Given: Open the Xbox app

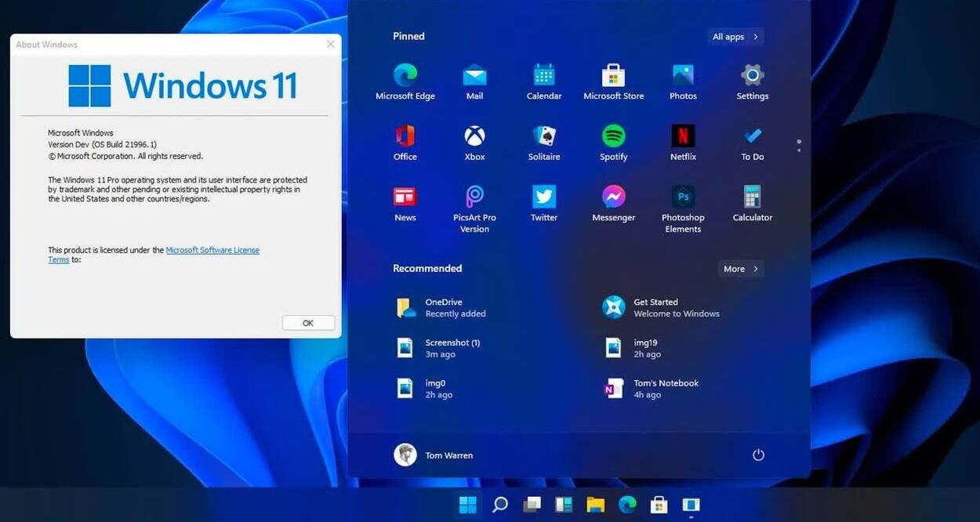Looking at the screenshot, I should [x=474, y=143].
